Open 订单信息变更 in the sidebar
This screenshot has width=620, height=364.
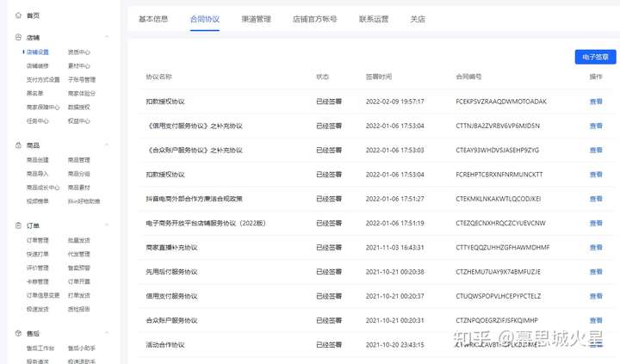point(43,295)
